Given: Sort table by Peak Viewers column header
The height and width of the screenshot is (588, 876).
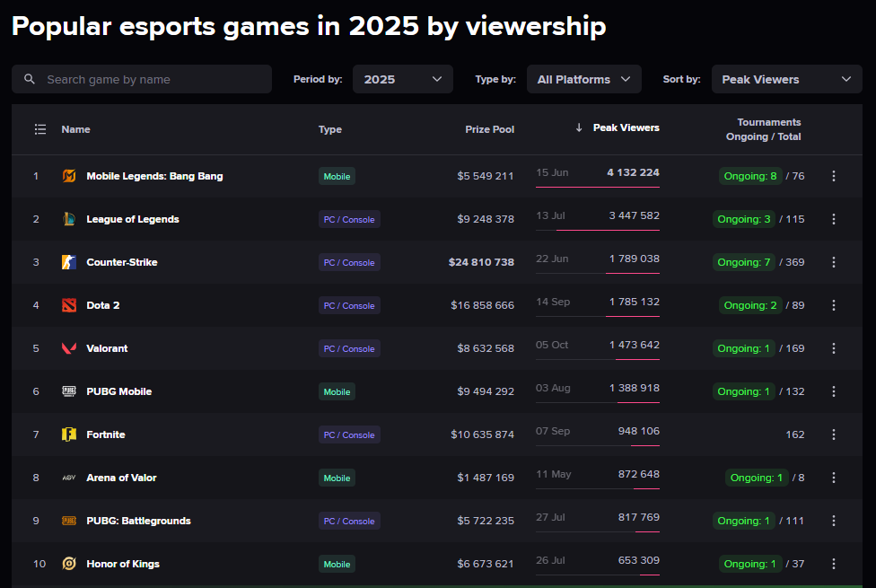Looking at the screenshot, I should click(626, 127).
